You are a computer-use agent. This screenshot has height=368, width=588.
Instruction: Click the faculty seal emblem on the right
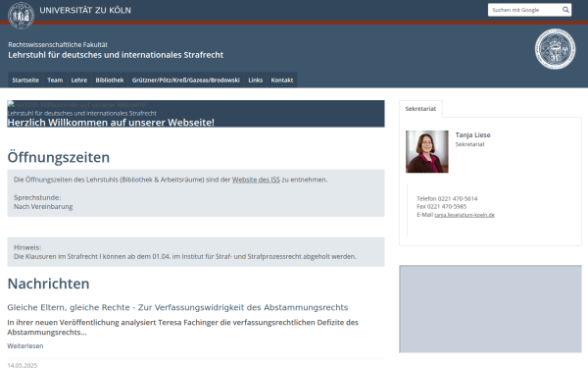[x=555, y=49]
